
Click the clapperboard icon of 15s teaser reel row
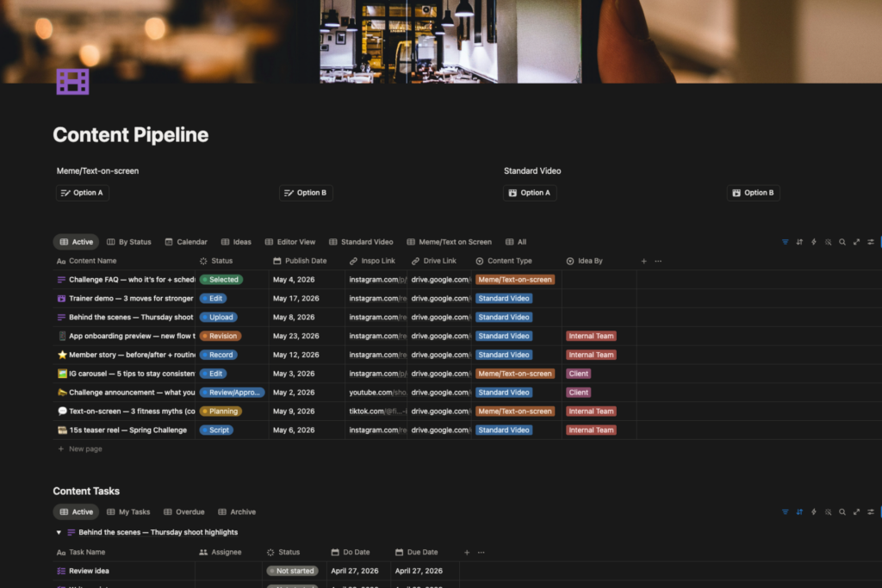coord(62,430)
